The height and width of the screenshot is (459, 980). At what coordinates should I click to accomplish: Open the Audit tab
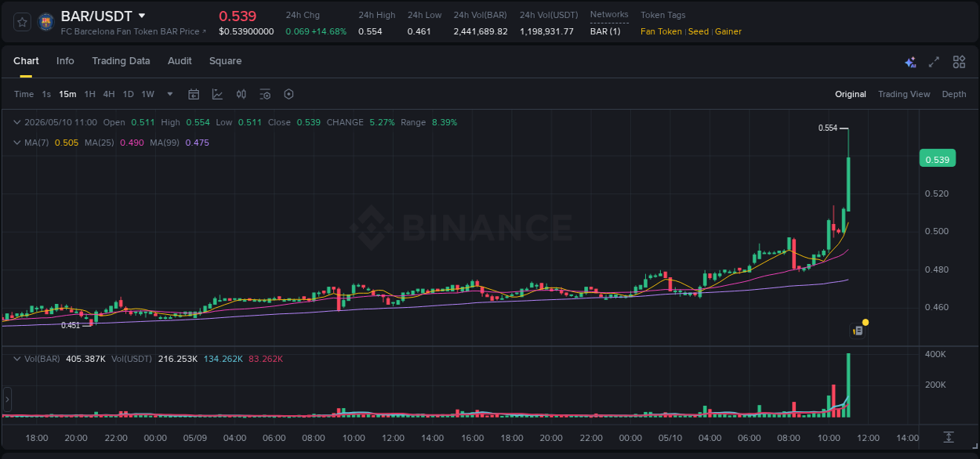click(180, 61)
